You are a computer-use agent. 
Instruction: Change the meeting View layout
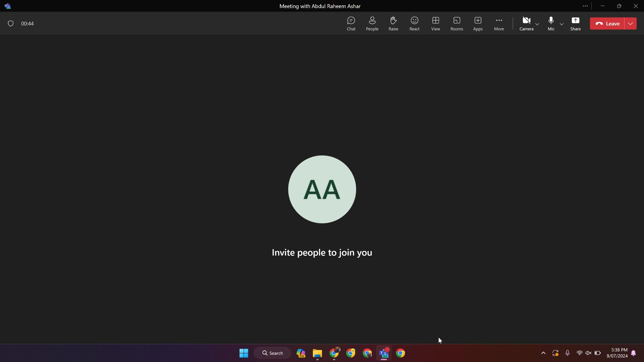[x=436, y=24]
